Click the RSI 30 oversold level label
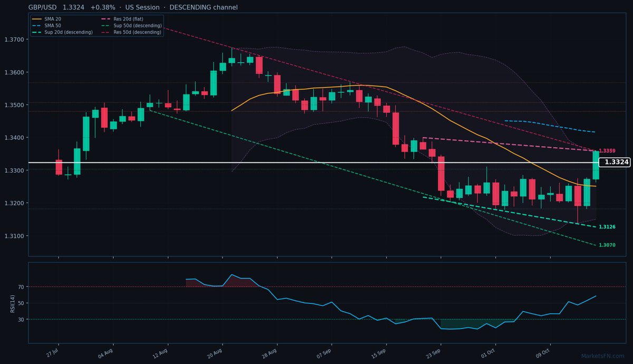 [x=21, y=320]
